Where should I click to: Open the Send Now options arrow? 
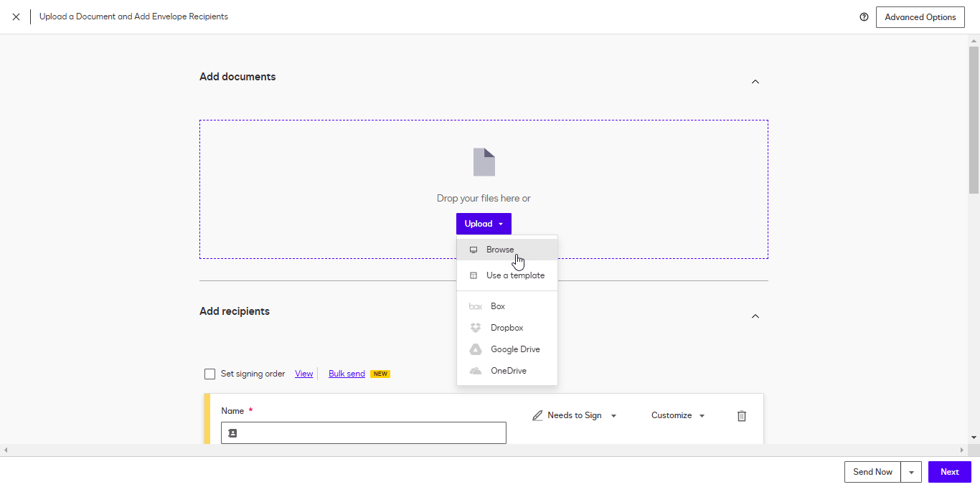pos(911,472)
